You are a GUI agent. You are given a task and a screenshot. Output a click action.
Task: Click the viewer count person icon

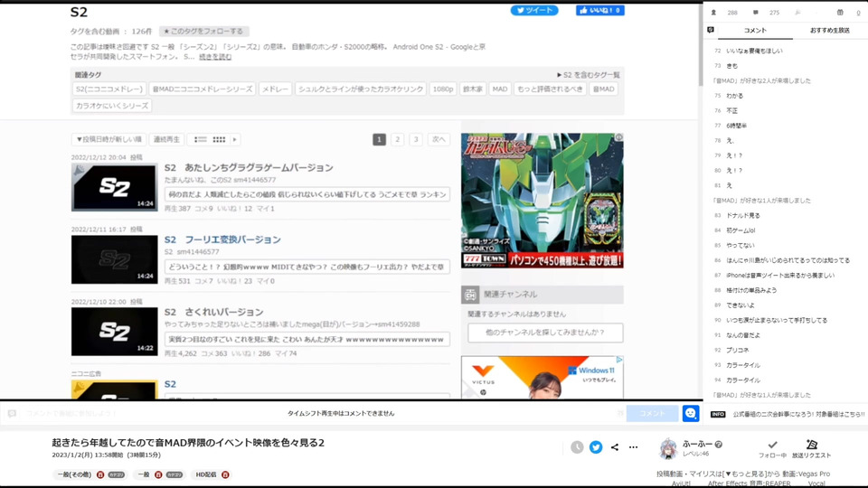click(713, 13)
